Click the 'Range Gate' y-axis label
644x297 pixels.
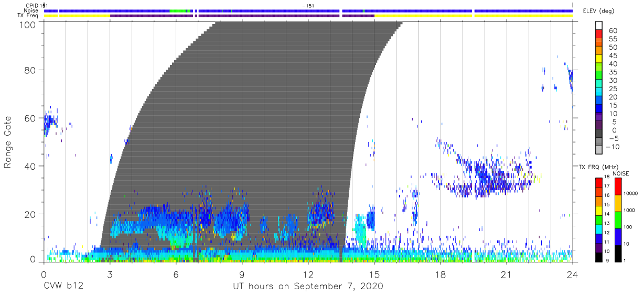pyautogui.click(x=8, y=142)
